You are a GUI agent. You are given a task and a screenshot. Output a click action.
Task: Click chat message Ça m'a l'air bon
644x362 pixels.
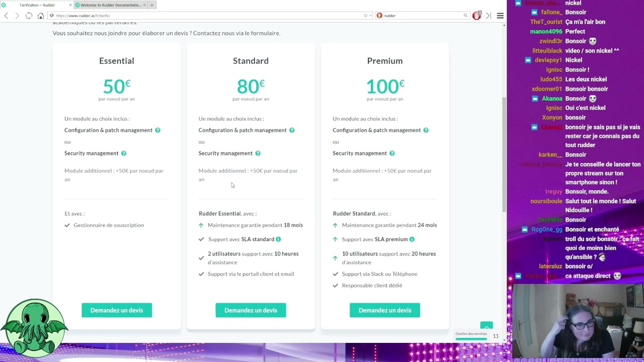pos(585,22)
